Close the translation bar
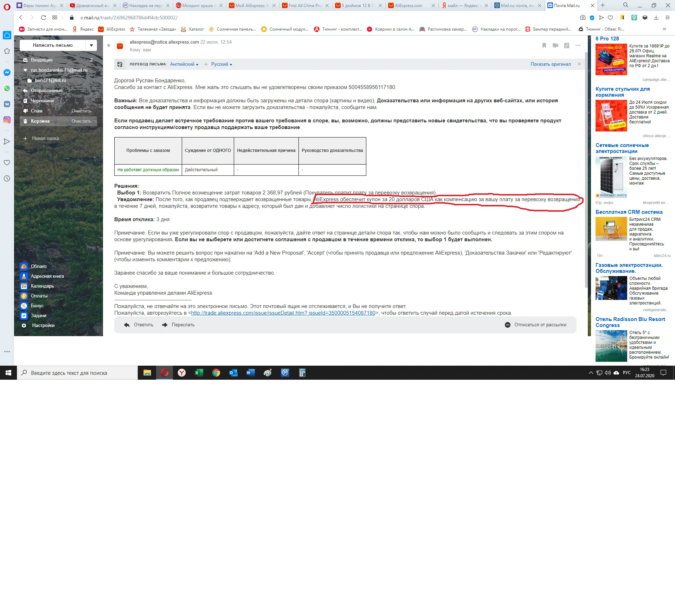This screenshot has height=616, width=675. [x=579, y=64]
